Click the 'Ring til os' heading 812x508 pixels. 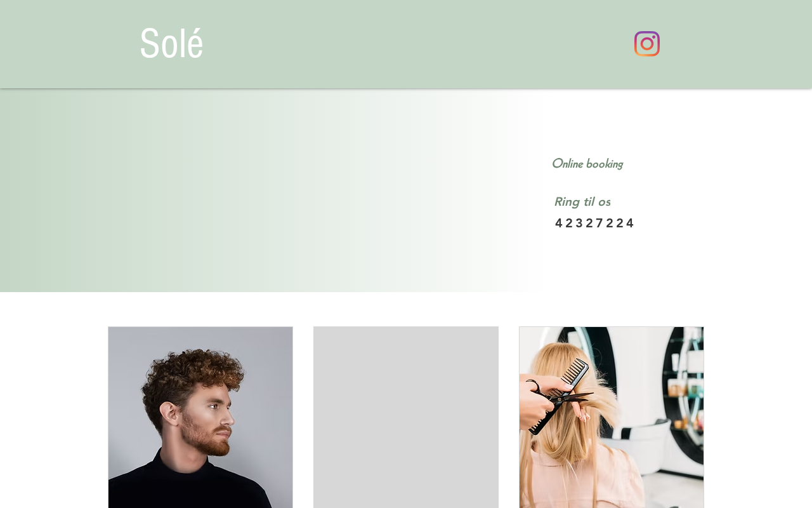click(582, 202)
